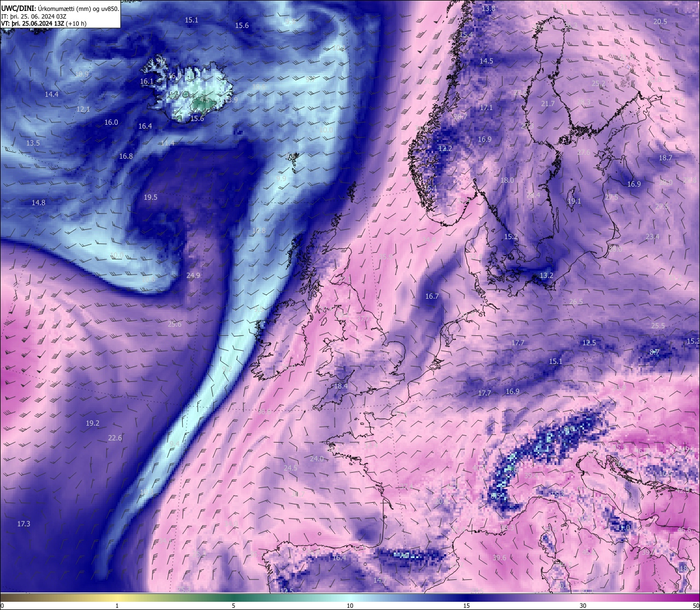Click the 19.1 value label
The image size is (700, 610).
(574, 201)
